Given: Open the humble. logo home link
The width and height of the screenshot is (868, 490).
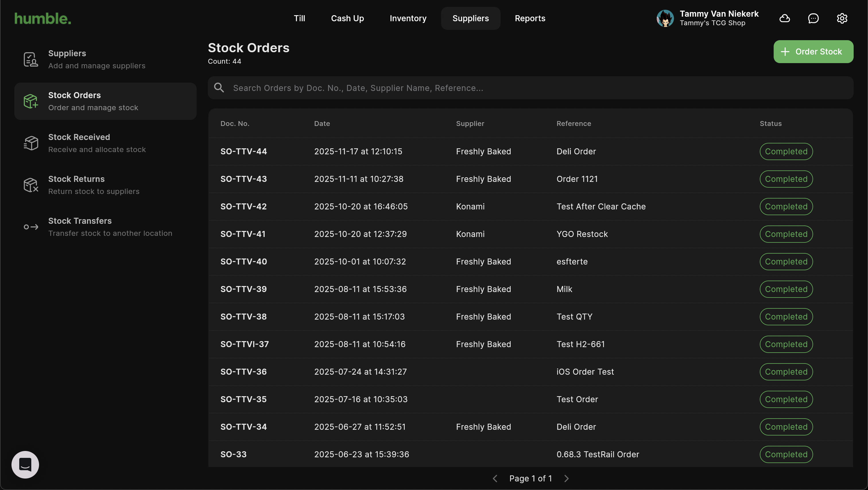Looking at the screenshot, I should (x=43, y=19).
